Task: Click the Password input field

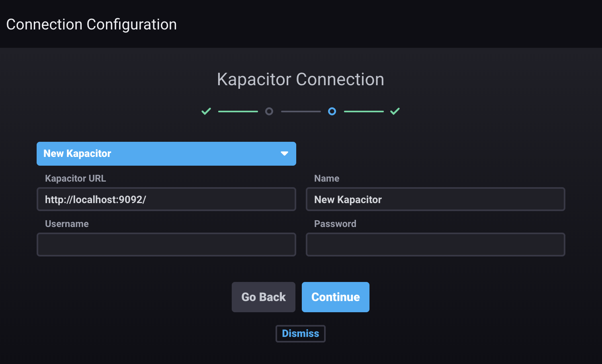Action: pos(435,245)
